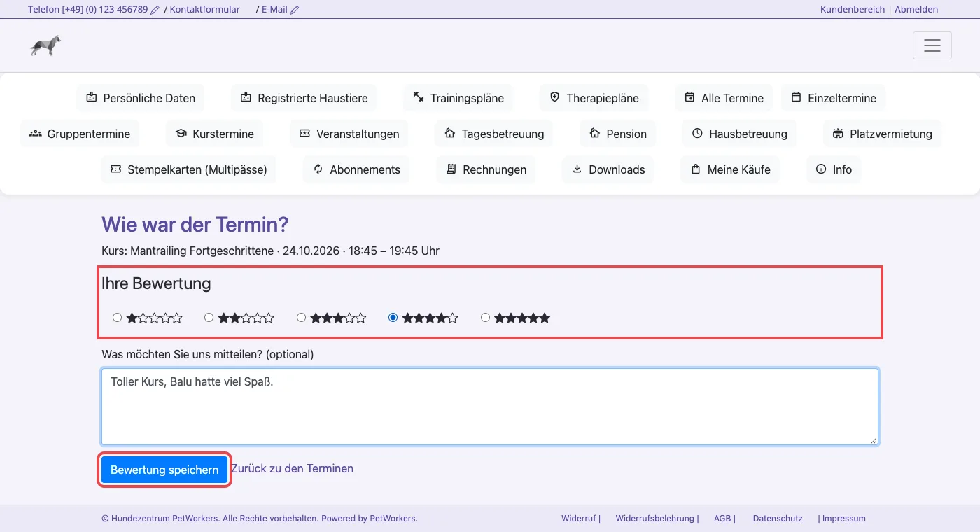This screenshot has height=532, width=980.
Task: Open Widerrufsbelehrung footer link
Action: point(655,519)
